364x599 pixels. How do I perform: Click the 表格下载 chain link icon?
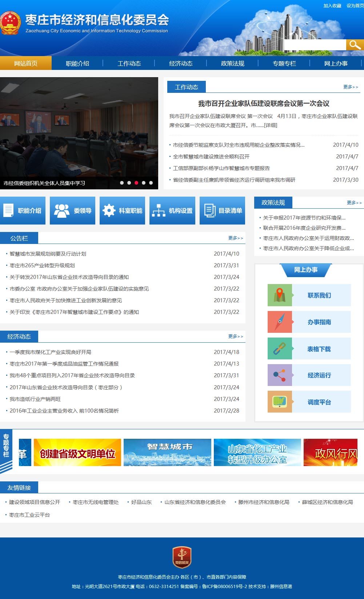click(280, 348)
